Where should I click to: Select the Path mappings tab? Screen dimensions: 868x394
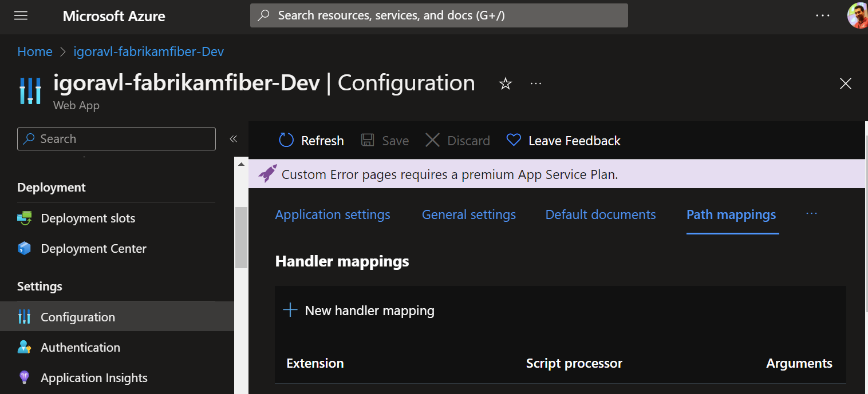[731, 215]
